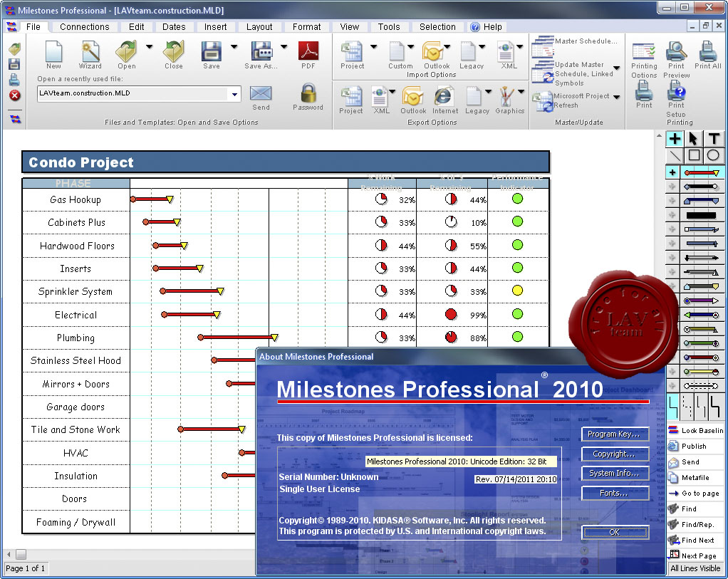Viewport: 728px width, 579px height.
Task: Expand the Custom import dropdown arrow
Action: click(410, 46)
